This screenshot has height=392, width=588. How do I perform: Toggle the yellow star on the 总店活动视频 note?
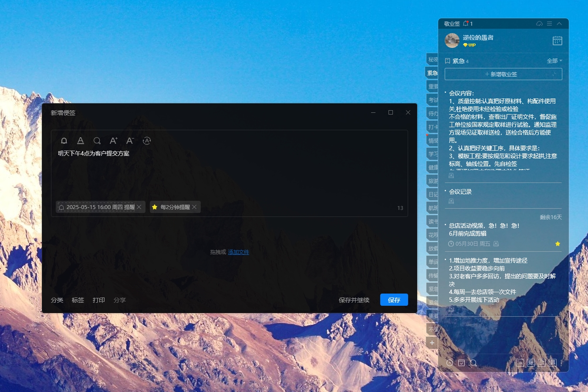(x=558, y=244)
